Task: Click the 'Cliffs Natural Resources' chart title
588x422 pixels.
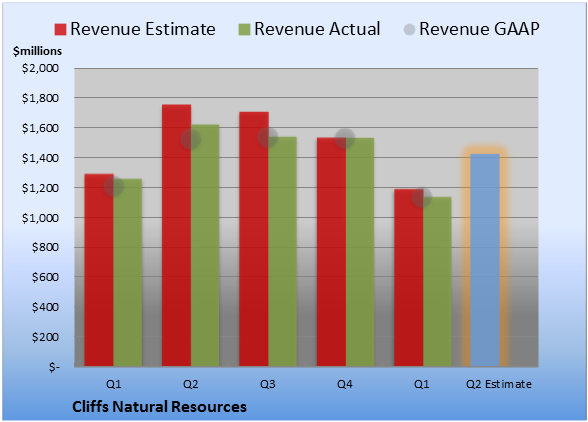Action: point(159,407)
